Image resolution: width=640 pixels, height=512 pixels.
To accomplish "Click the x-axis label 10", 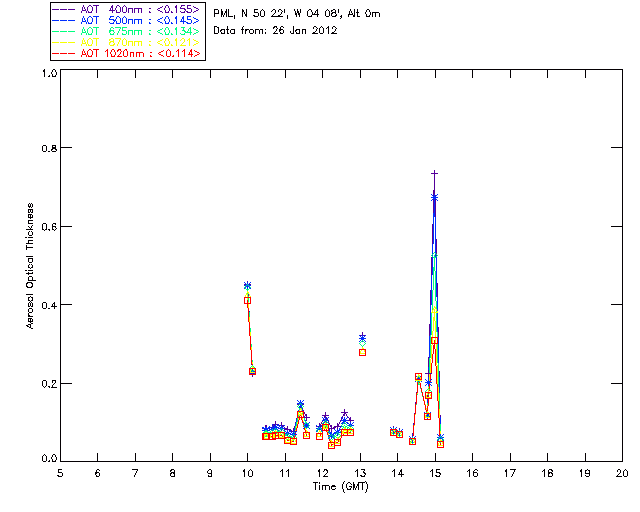I will [247, 474].
